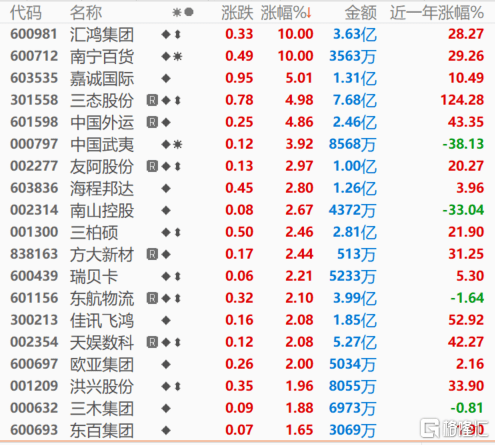
Task: Click the sun-star marker in the 中国武夷 row
Action: pos(178,144)
